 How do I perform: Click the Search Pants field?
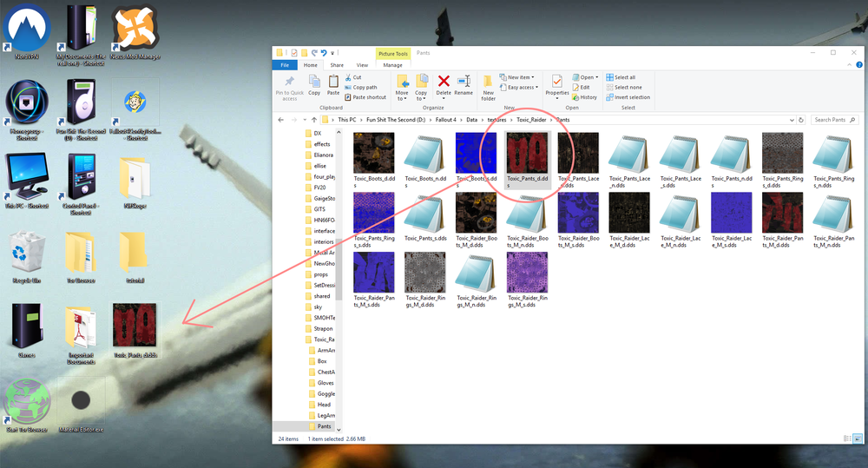tap(834, 120)
